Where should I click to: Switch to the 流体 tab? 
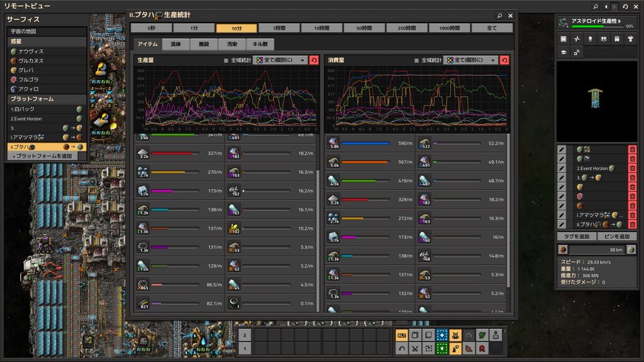176,44
